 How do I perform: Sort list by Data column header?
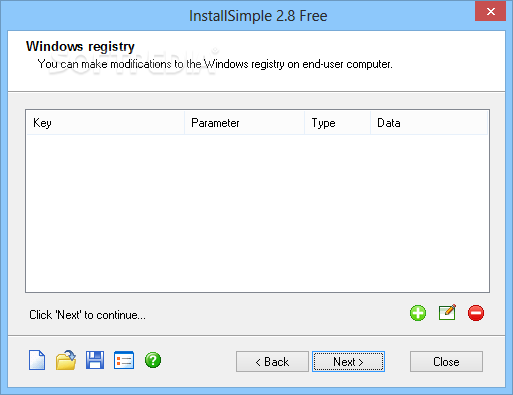tap(429, 123)
